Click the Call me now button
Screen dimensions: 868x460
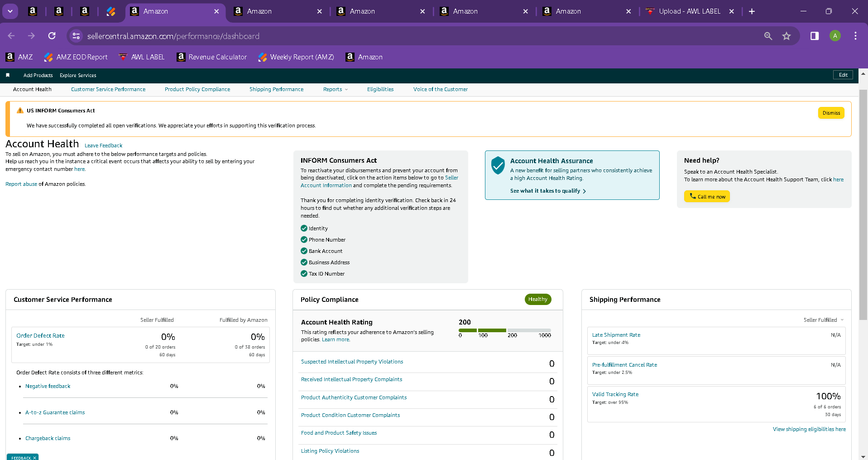tap(707, 196)
